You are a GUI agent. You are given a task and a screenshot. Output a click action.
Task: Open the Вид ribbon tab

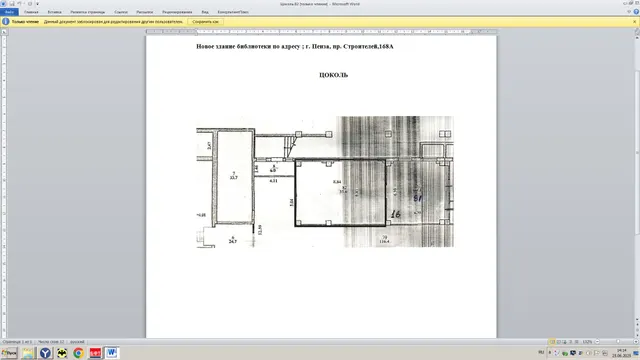205,12
